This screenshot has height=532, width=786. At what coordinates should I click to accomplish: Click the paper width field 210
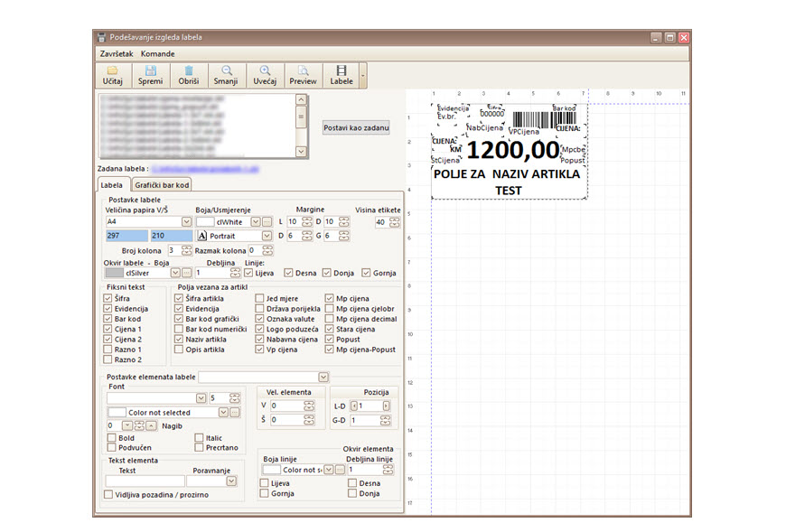pos(172,236)
